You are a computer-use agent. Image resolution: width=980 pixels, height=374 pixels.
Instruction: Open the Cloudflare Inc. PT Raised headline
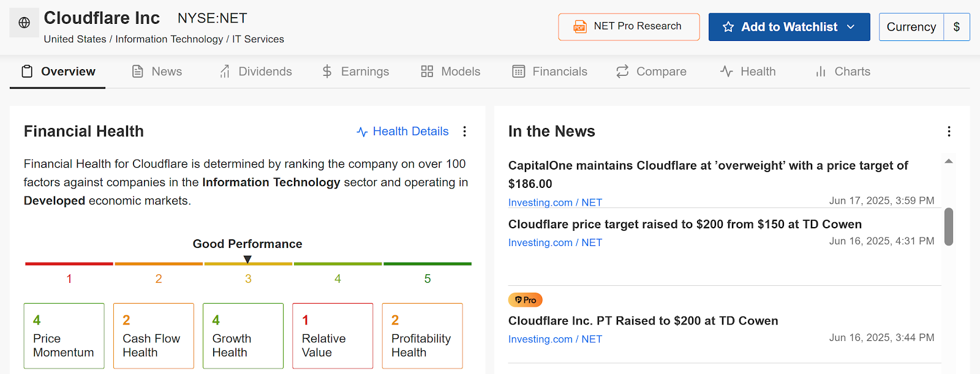pos(643,321)
